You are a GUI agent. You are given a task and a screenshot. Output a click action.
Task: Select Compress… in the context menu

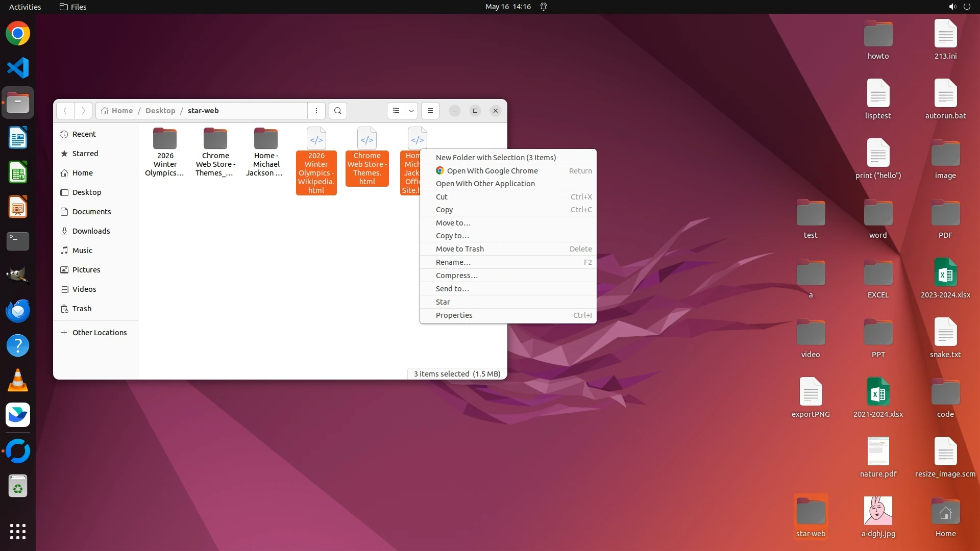pyautogui.click(x=456, y=275)
